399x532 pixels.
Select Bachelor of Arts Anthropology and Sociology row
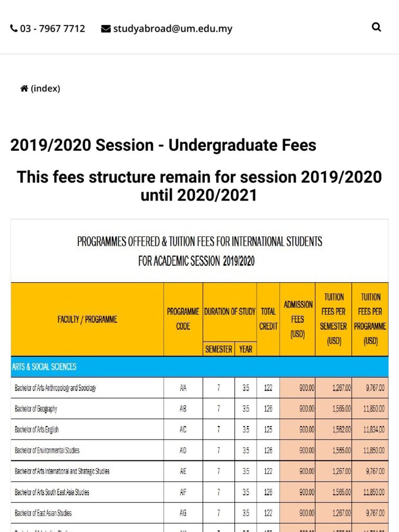pyautogui.click(x=56, y=388)
